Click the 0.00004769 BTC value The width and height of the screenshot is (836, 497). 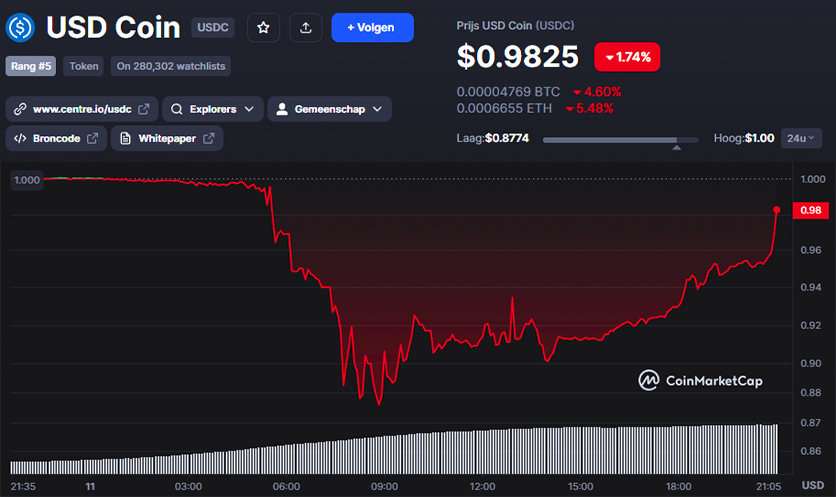508,92
